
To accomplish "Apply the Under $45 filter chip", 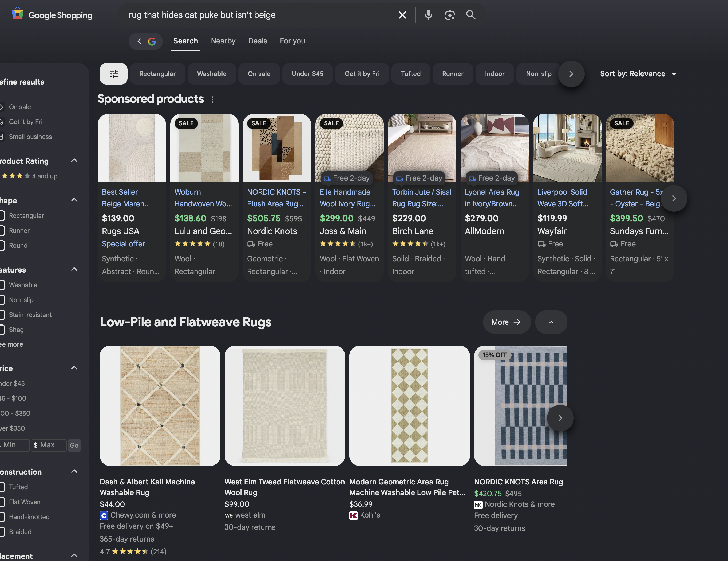I will pyautogui.click(x=307, y=74).
